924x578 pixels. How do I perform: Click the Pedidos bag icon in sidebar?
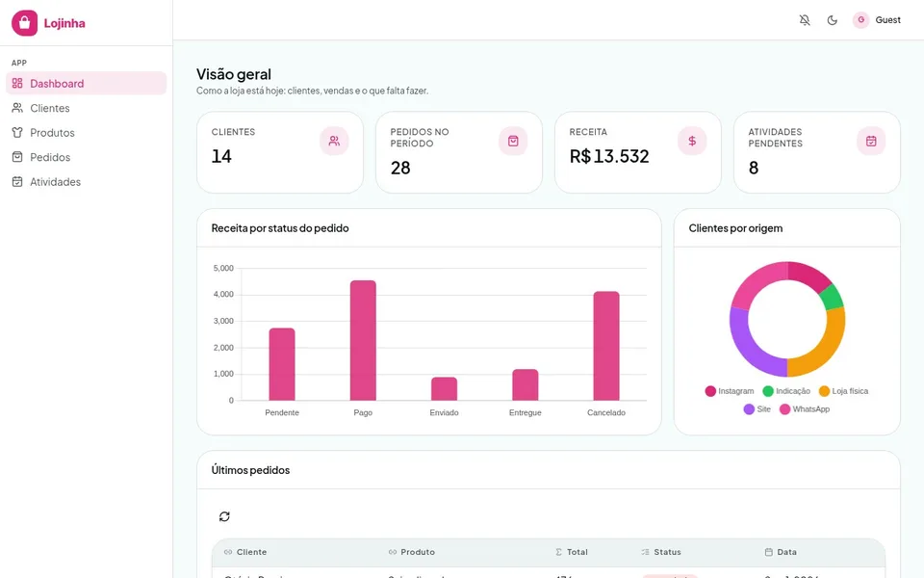tap(17, 157)
